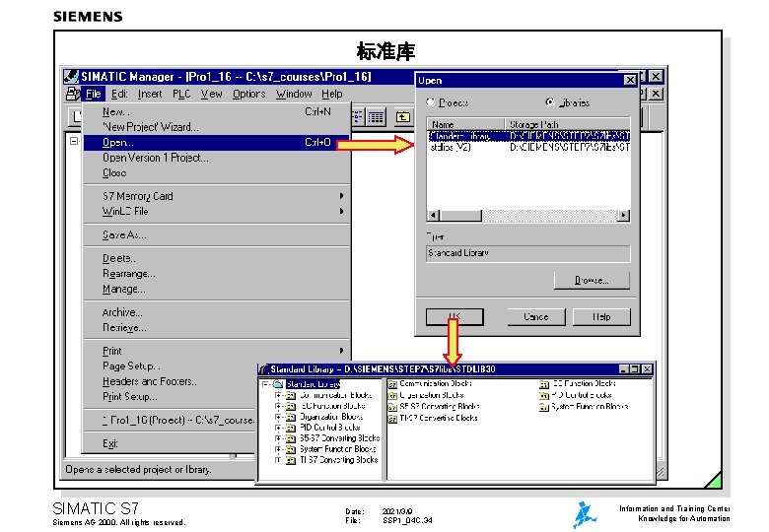Open the S7 Memory Card submenu arrow
Screen dimensions: 769x532
click(341, 196)
